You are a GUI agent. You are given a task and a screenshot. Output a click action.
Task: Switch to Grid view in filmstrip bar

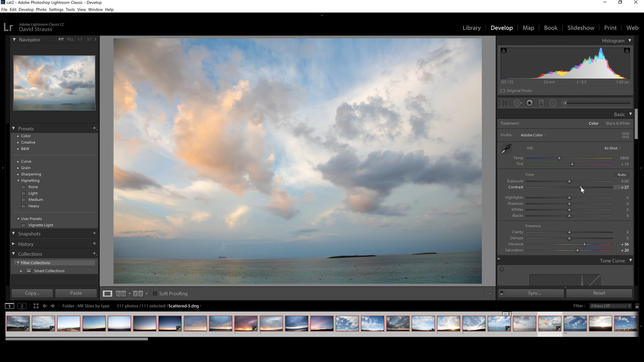[36, 306]
